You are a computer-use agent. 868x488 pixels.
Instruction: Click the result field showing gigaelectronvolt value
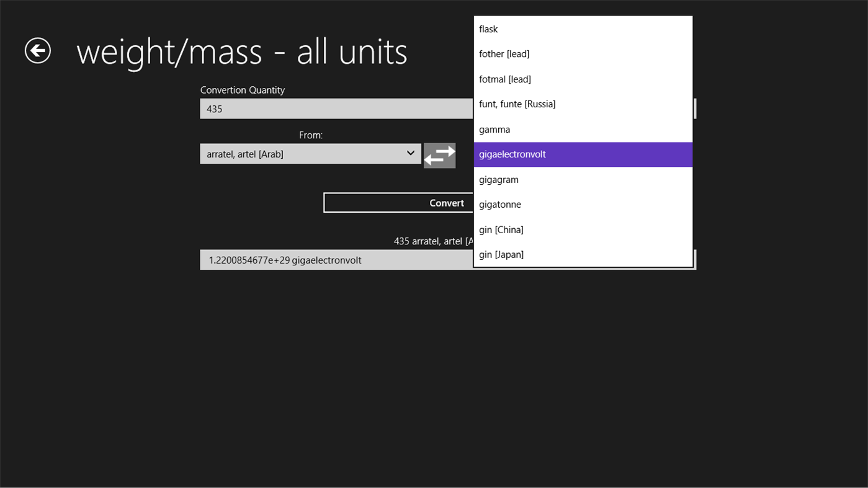tap(335, 260)
